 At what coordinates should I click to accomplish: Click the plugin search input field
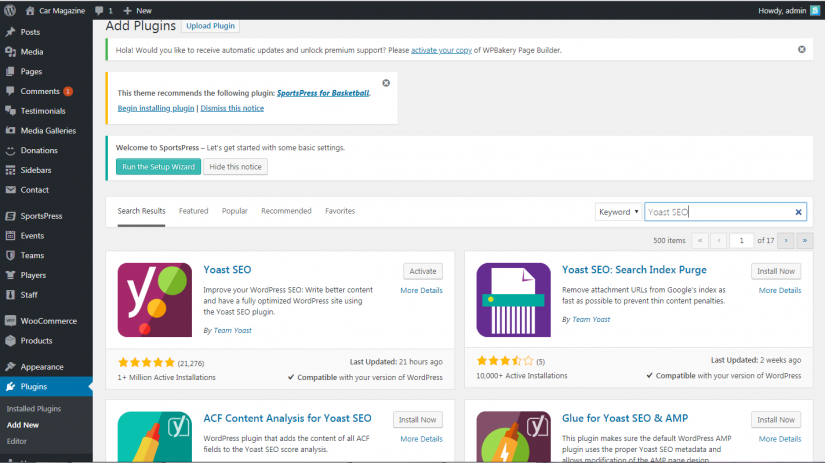tap(718, 212)
